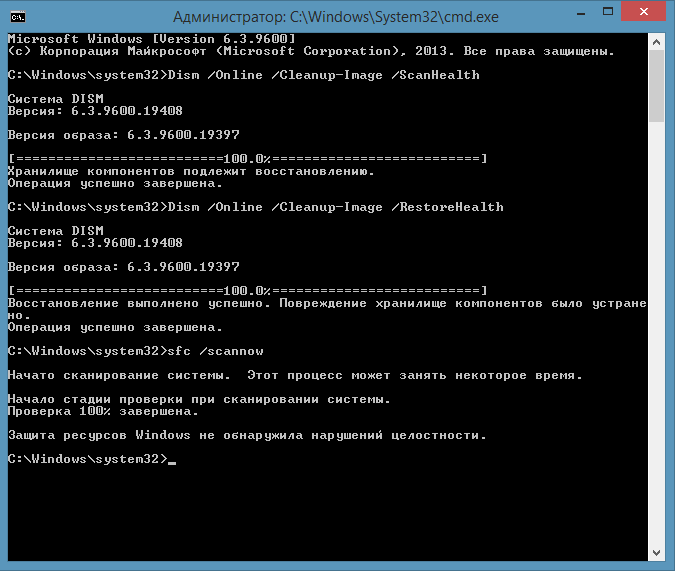Viewport: 675px width, 571px height.
Task: Click the 'Начато сканирование системы' line
Action: 295,375
